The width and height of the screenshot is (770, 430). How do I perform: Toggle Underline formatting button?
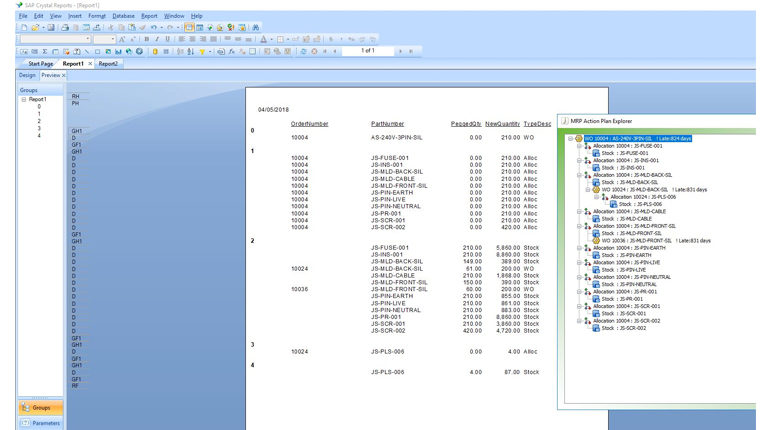click(x=167, y=39)
